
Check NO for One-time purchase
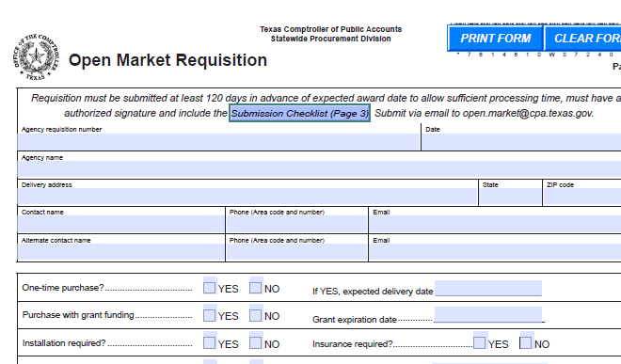[255, 288]
